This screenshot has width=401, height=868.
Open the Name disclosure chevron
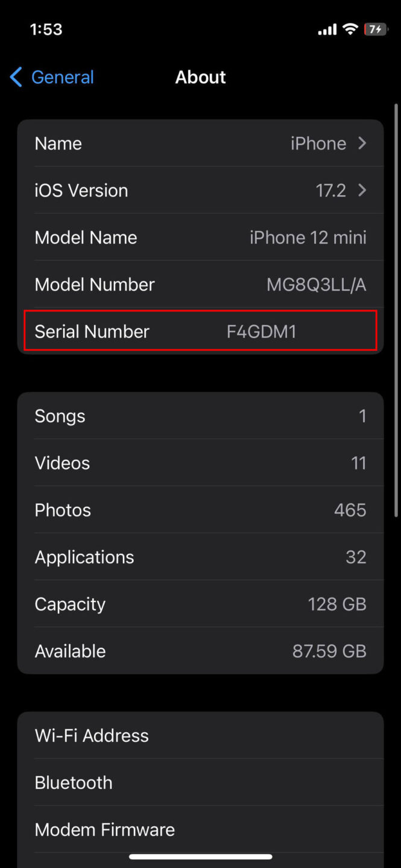pyautogui.click(x=361, y=143)
